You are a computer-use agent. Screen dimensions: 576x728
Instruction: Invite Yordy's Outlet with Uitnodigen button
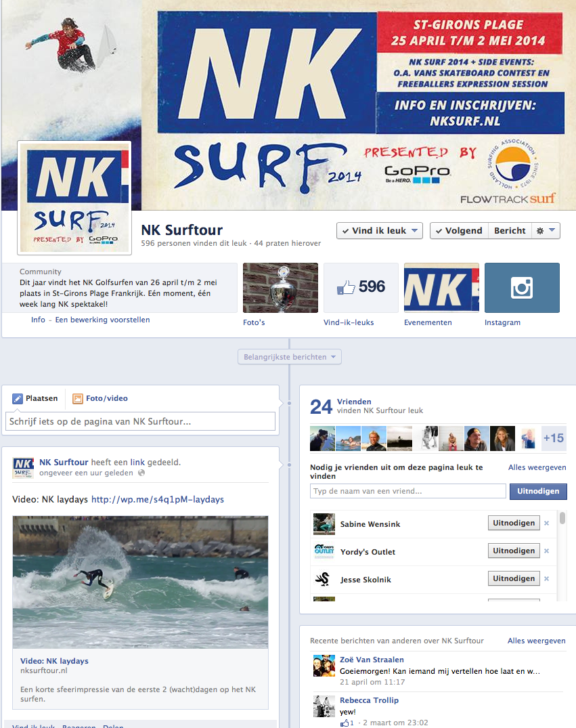click(514, 551)
